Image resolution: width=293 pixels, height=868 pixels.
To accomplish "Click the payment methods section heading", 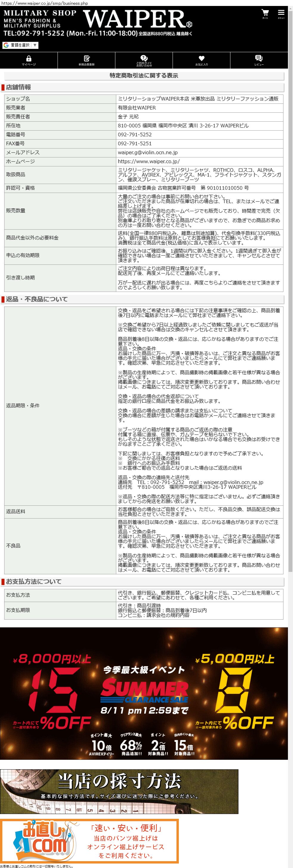I will (34, 581).
